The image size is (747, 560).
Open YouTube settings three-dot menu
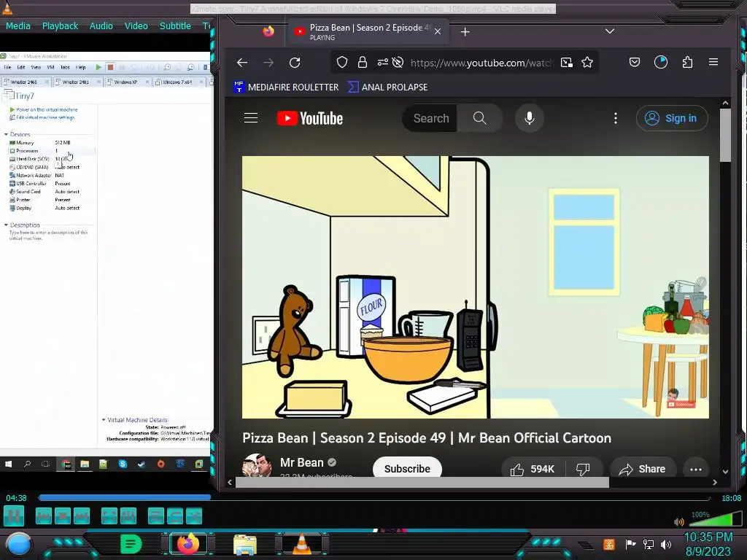(x=616, y=118)
